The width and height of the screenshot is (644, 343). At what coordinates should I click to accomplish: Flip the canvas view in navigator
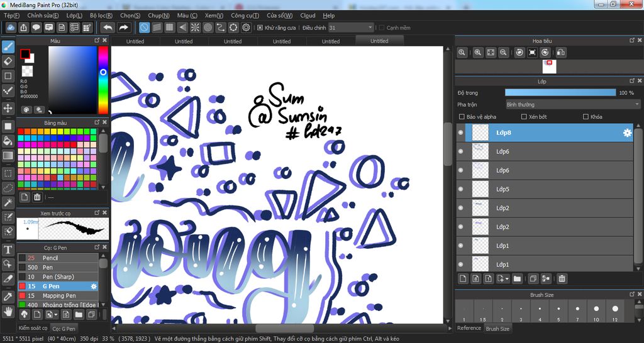560,53
